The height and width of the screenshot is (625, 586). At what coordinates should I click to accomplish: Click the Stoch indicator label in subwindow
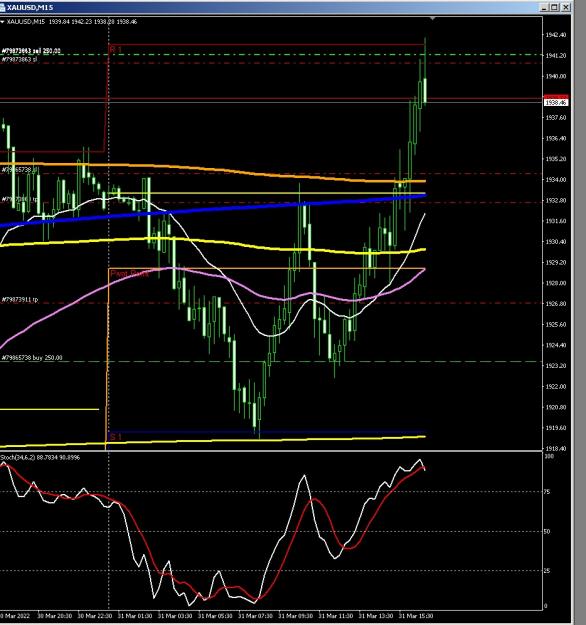(40, 457)
